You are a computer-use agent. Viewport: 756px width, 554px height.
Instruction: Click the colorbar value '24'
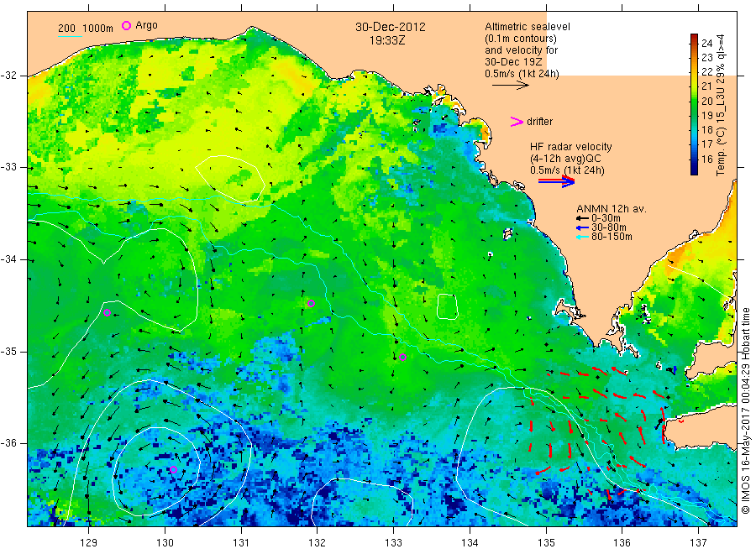706,44
